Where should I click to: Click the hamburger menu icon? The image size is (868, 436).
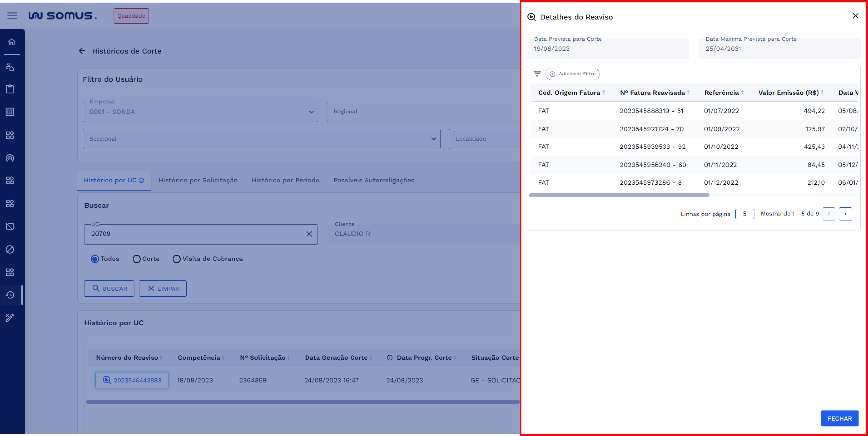(x=12, y=15)
